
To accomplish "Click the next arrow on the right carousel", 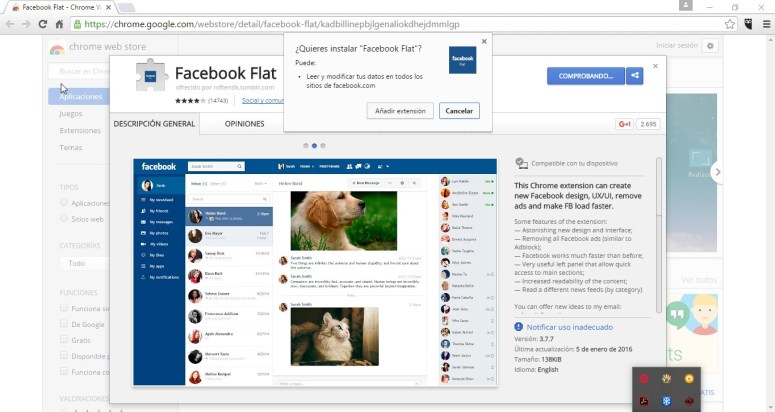I will point(717,172).
